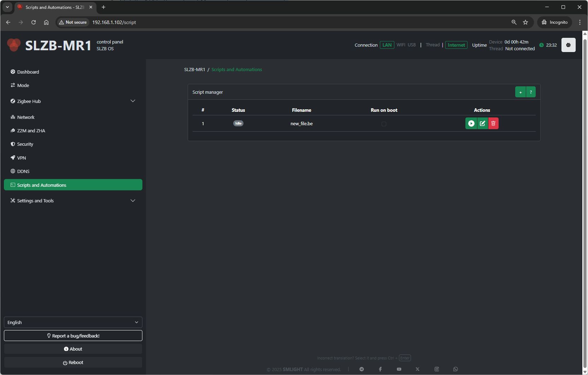
Task: Click the SLZB-MR1 breadcrumb link
Action: 194,70
